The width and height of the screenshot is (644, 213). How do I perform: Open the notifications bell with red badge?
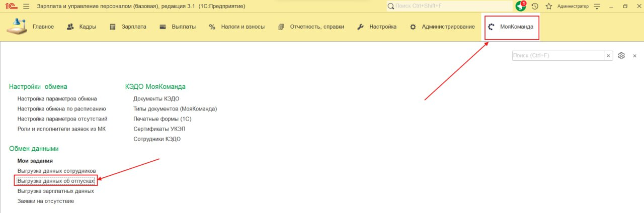point(521,6)
